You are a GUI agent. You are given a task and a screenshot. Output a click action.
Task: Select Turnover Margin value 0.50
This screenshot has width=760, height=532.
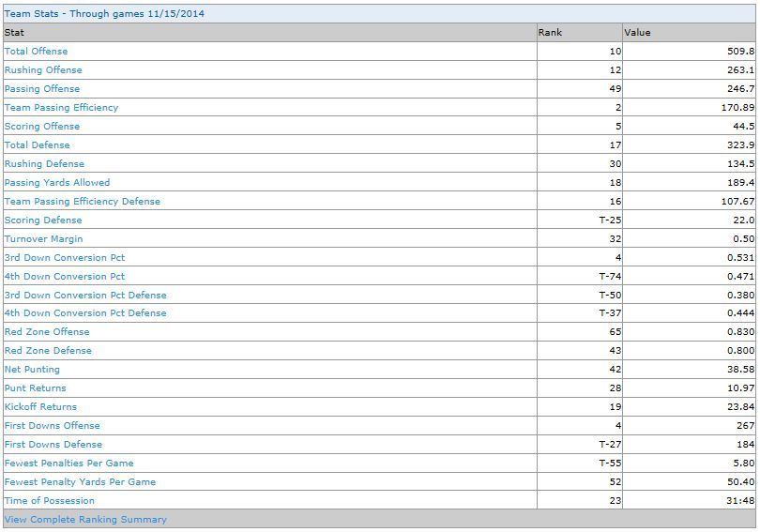(x=743, y=239)
